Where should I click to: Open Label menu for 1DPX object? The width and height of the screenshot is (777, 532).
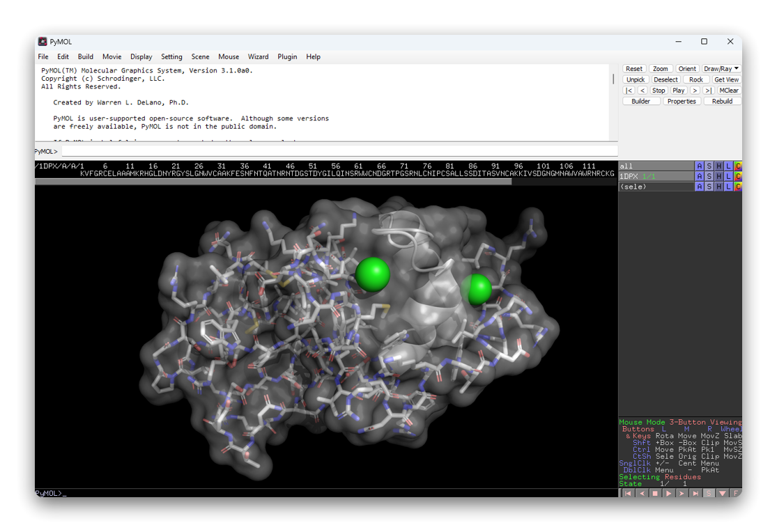point(728,176)
